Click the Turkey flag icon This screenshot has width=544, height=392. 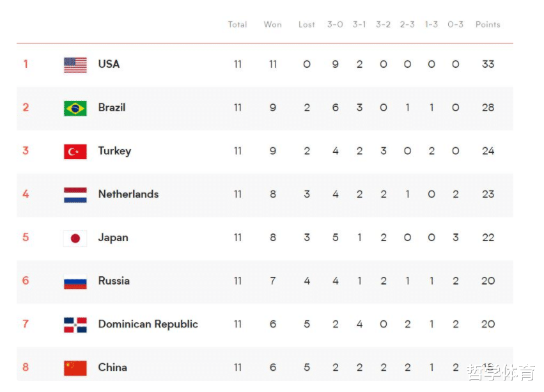click(75, 152)
